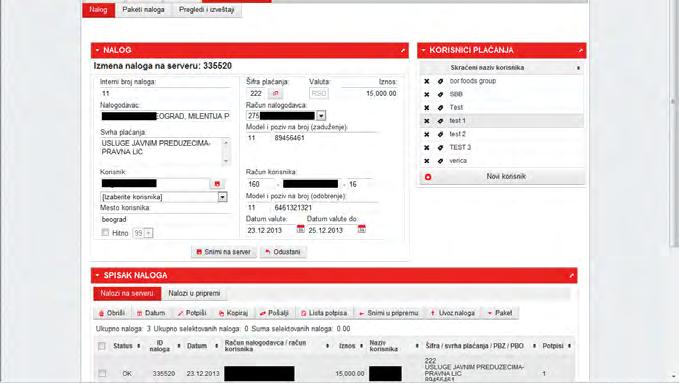This screenshot has height=383, width=679.
Task: Switch to the Paketi naloga tab
Action: (143, 10)
